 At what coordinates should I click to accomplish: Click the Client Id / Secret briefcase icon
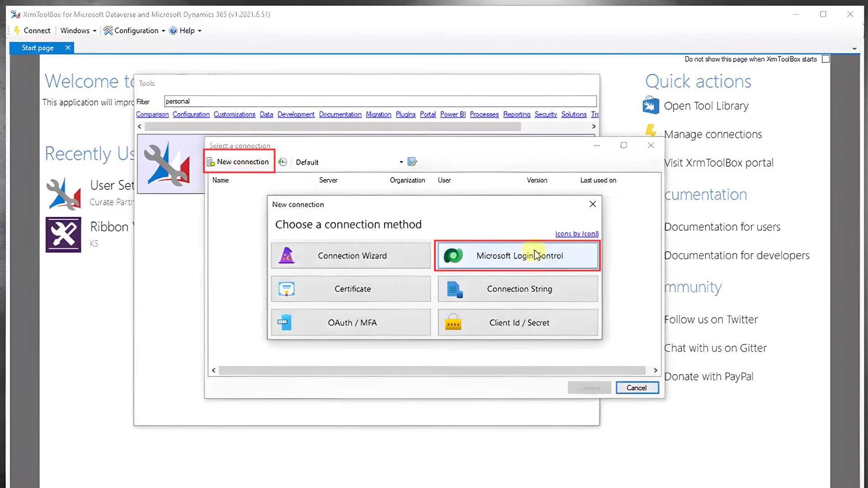[x=453, y=323]
